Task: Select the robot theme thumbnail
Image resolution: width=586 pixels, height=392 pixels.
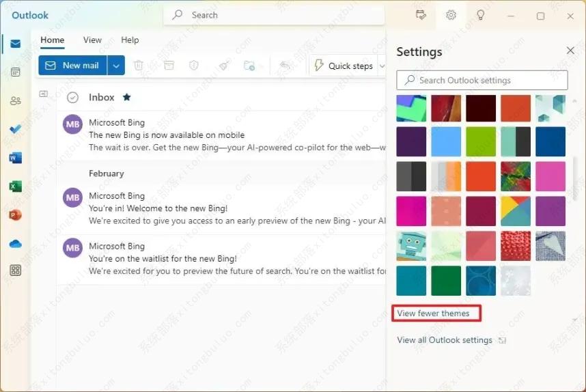Action: 411,246
